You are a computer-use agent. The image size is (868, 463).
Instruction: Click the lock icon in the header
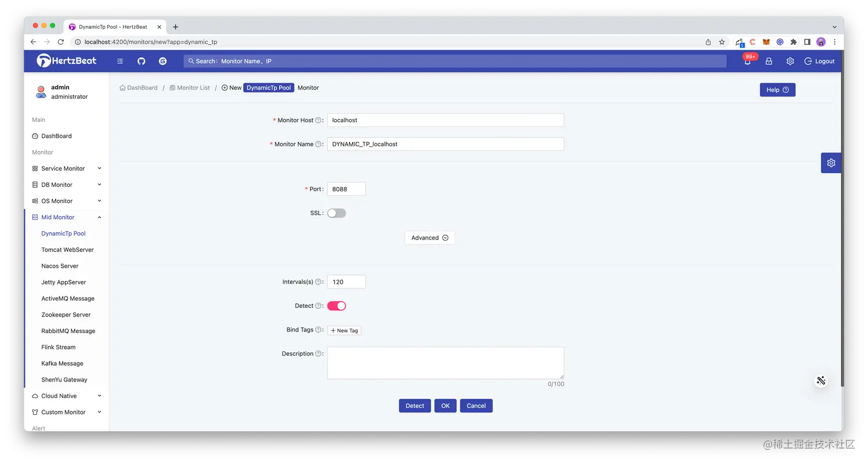pyautogui.click(x=769, y=61)
